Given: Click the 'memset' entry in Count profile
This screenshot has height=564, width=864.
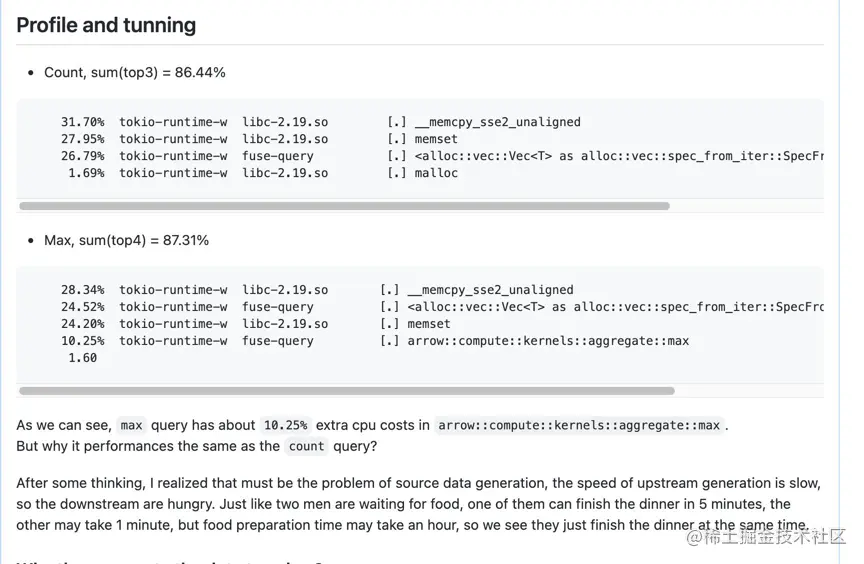Looking at the screenshot, I should pyautogui.click(x=436, y=139).
